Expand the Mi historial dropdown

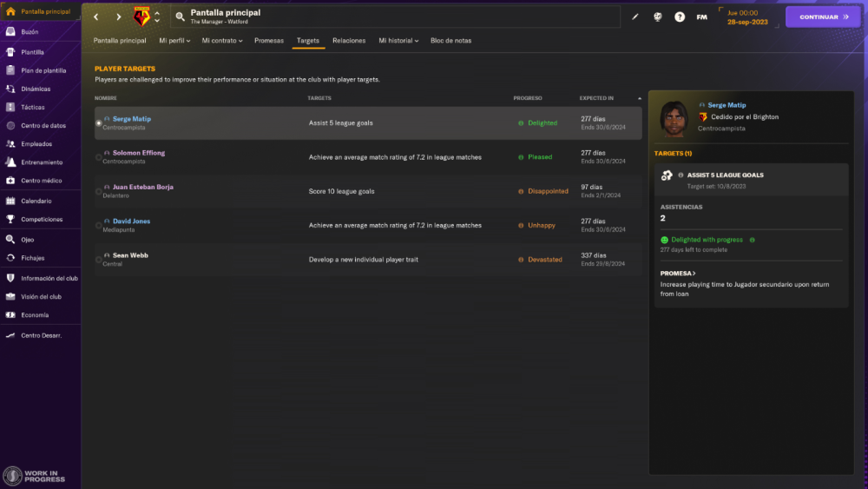click(398, 41)
